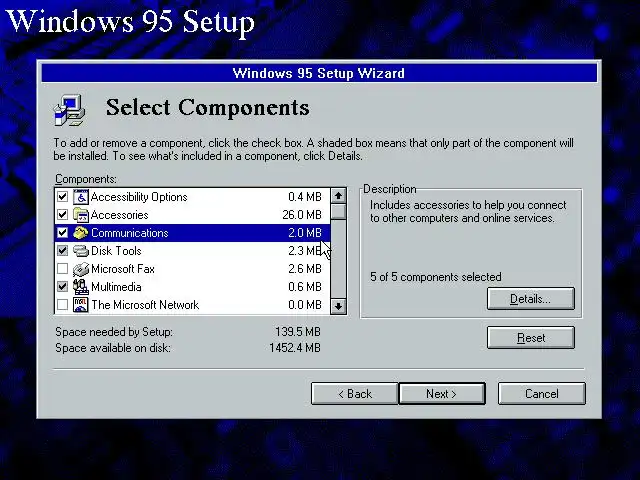This screenshot has width=640, height=480.
Task: Click the components list scroll down arrow
Action: pyautogui.click(x=338, y=306)
